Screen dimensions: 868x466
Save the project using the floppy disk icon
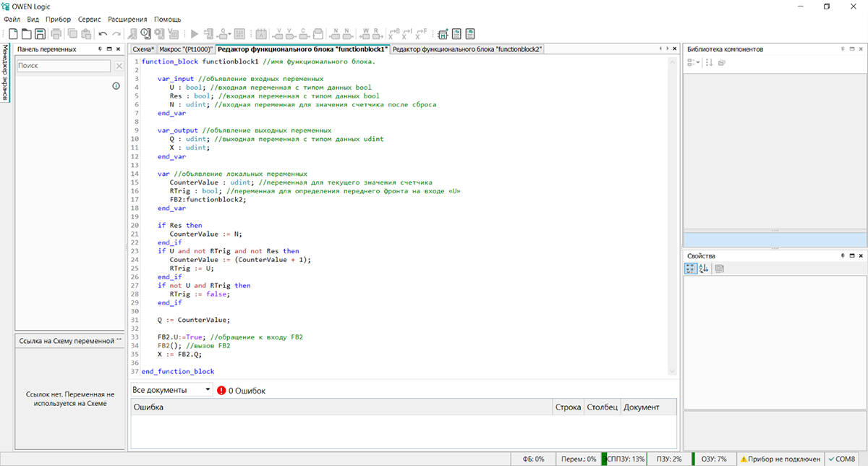[40, 33]
